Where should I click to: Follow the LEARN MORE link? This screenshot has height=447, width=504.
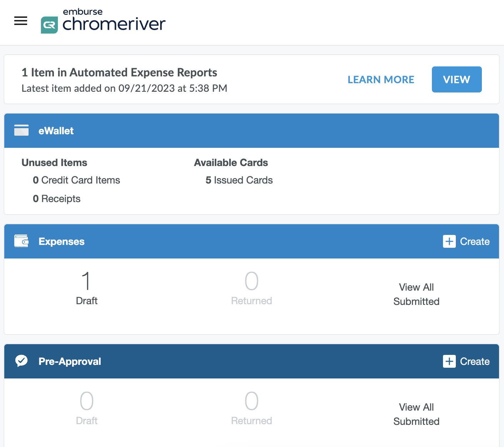(x=381, y=80)
